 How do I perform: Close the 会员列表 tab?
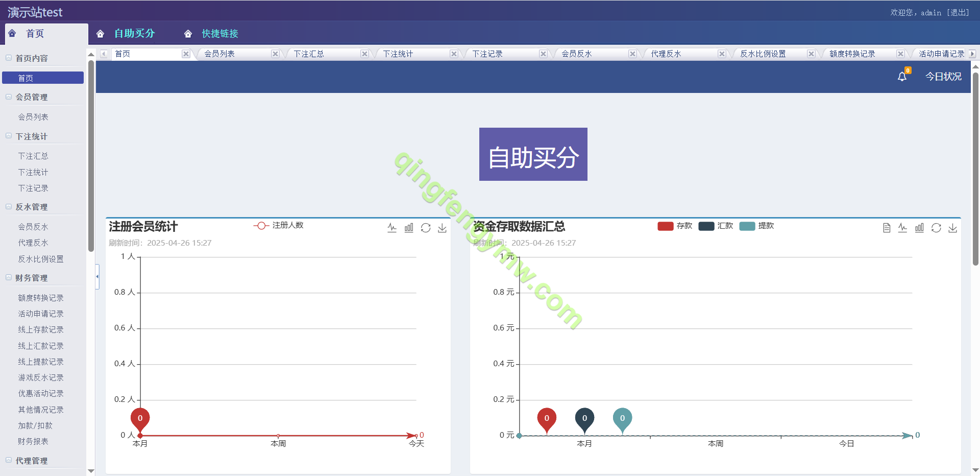click(x=275, y=54)
